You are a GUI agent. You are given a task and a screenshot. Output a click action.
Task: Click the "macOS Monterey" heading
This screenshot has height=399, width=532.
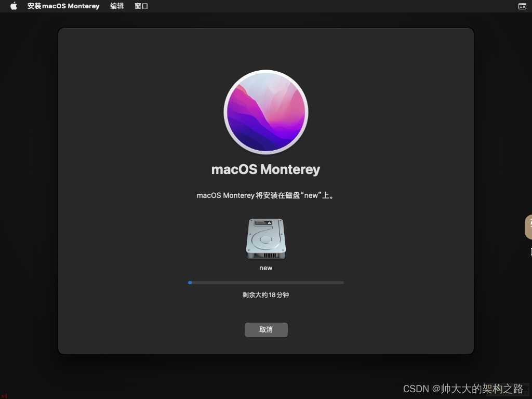click(265, 169)
